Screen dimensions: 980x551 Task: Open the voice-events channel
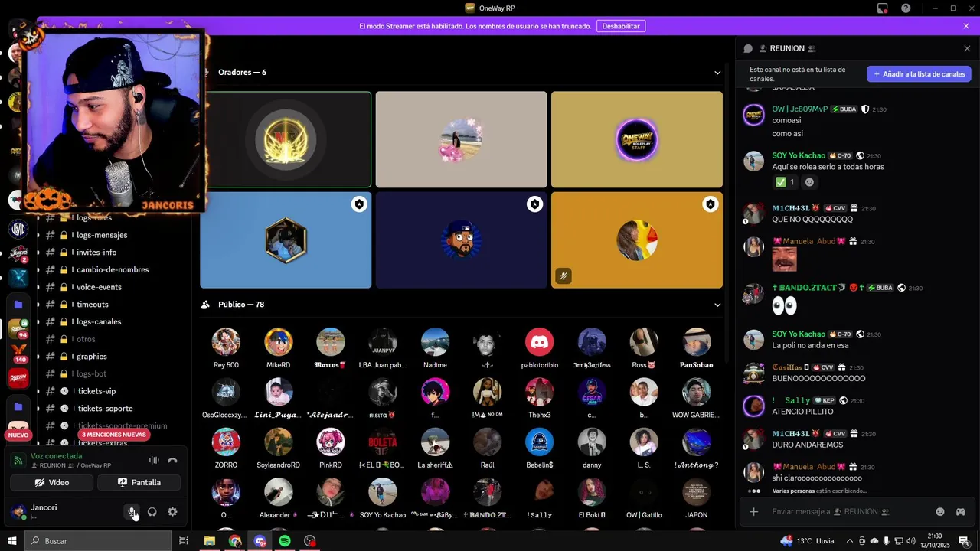pyautogui.click(x=99, y=287)
